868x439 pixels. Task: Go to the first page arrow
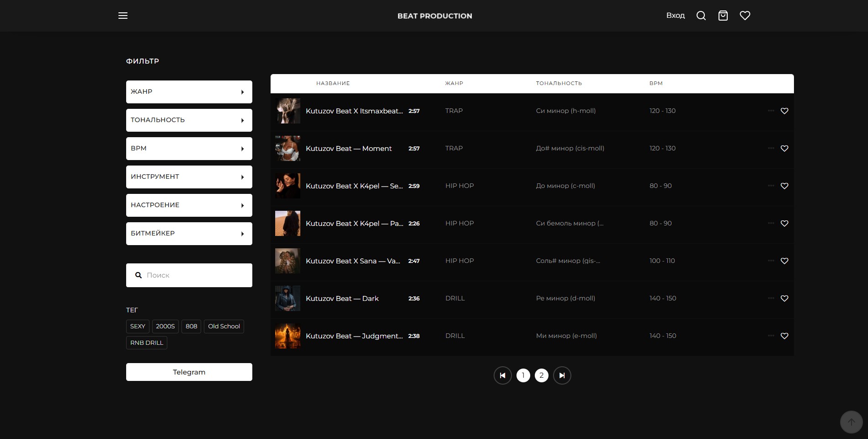pyautogui.click(x=502, y=375)
